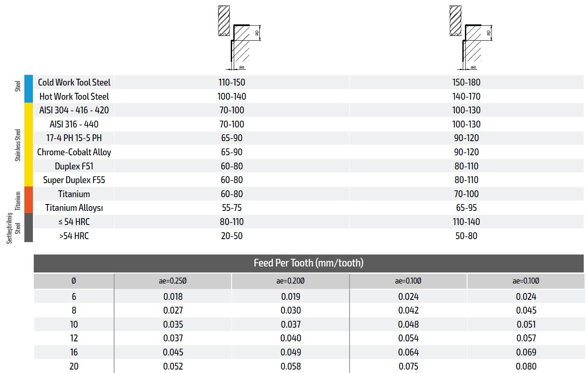
Task: Click the "Hot Work Tool Steel" row label
Action: pyautogui.click(x=74, y=96)
